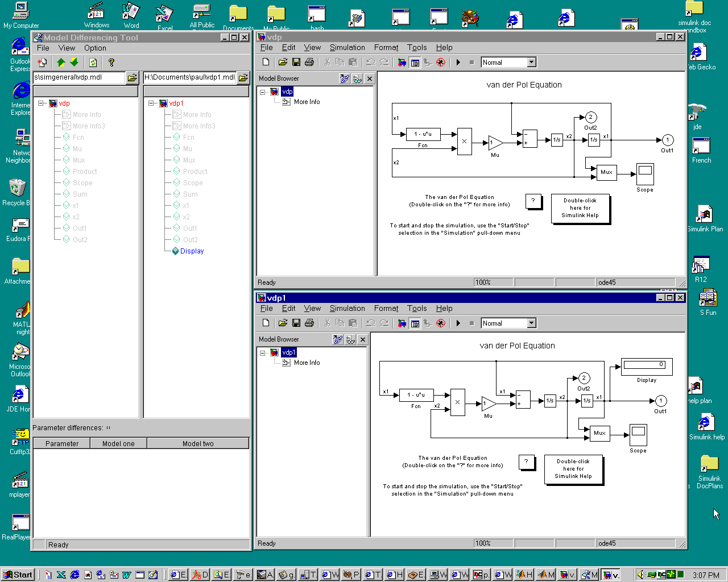The width and height of the screenshot is (728, 582).
Task: Select the blue Display item in vdp1 tree
Action: [192, 251]
